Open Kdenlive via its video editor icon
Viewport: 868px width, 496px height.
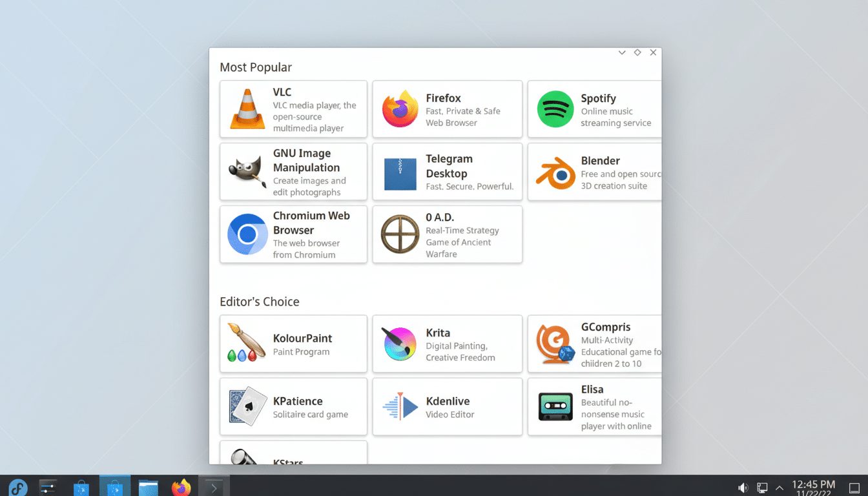coord(399,406)
